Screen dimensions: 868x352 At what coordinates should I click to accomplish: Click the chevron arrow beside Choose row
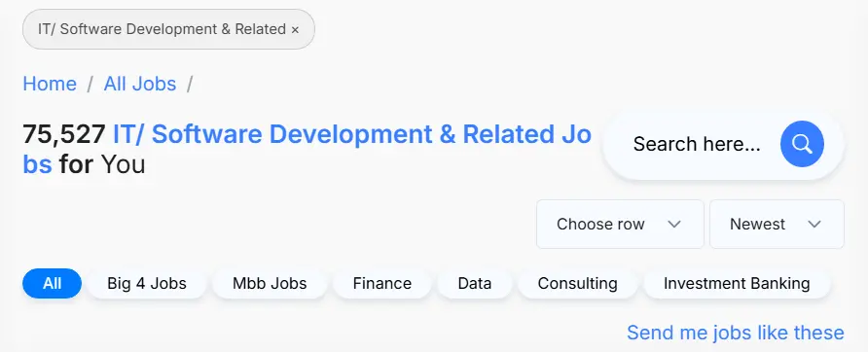[673, 225]
